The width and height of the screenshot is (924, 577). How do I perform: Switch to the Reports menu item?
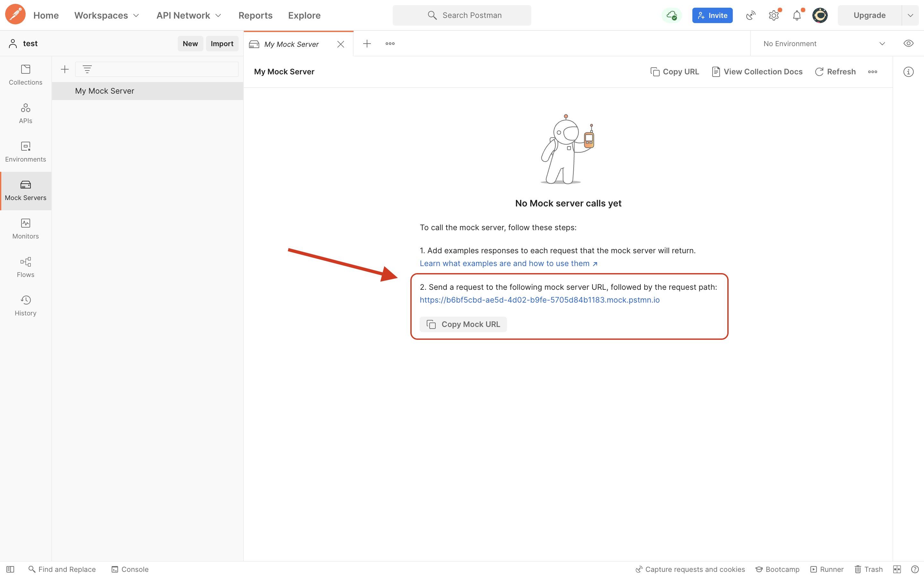coord(255,16)
